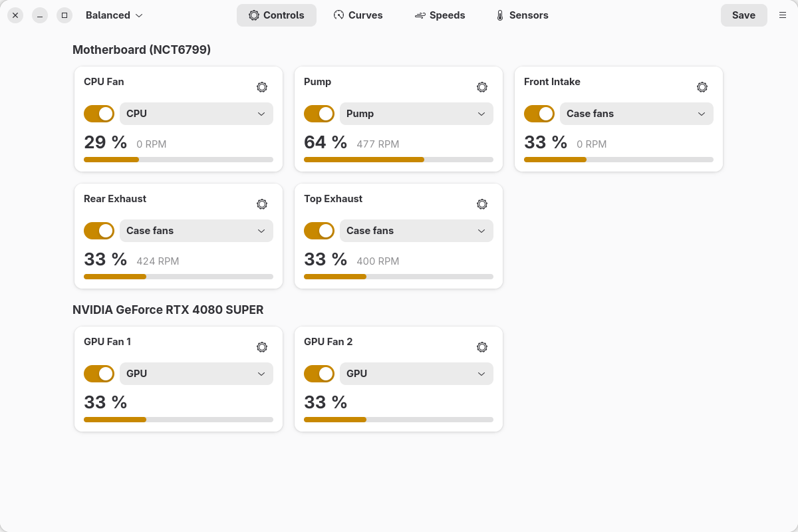Open the hamburger main menu
The height and width of the screenshot is (532, 798).
[x=783, y=15]
